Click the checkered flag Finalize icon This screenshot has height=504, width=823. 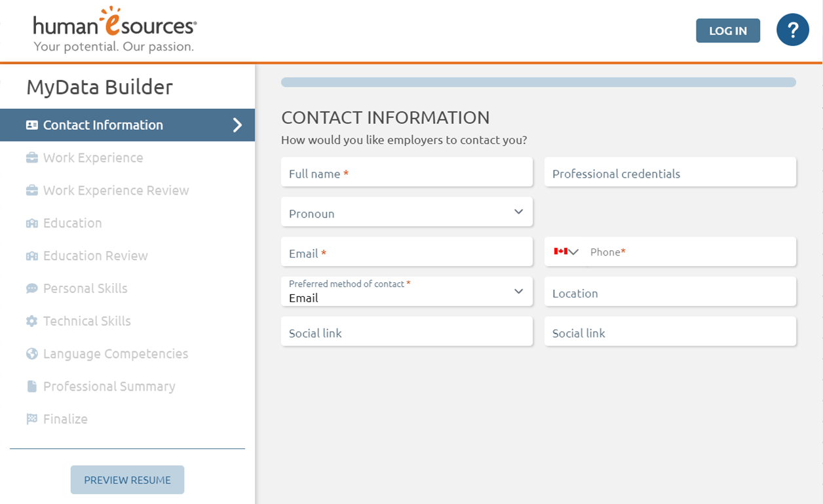tap(31, 419)
